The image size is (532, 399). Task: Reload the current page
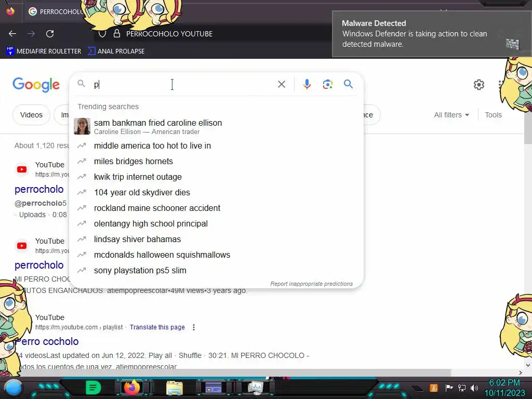tap(50, 34)
